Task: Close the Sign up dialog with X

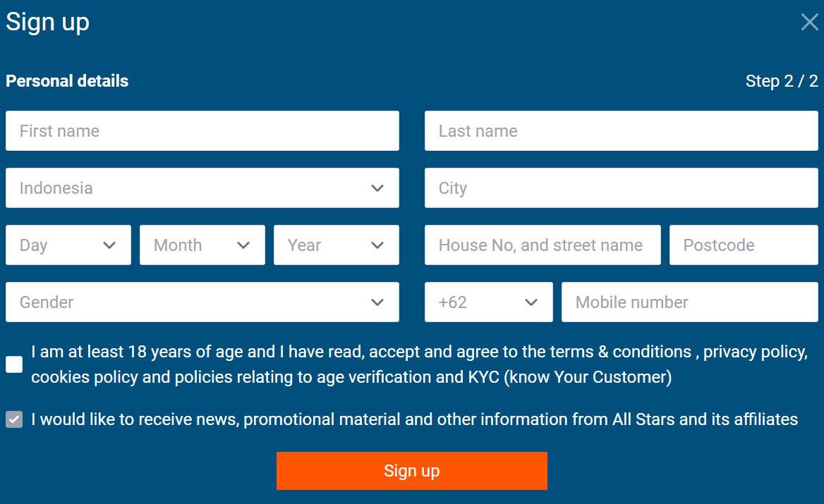Action: (809, 22)
